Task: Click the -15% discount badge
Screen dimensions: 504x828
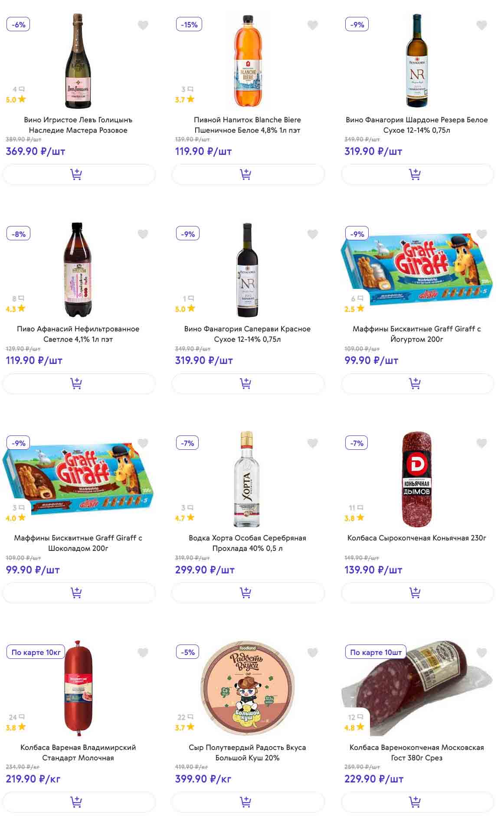Action: pyautogui.click(x=189, y=25)
